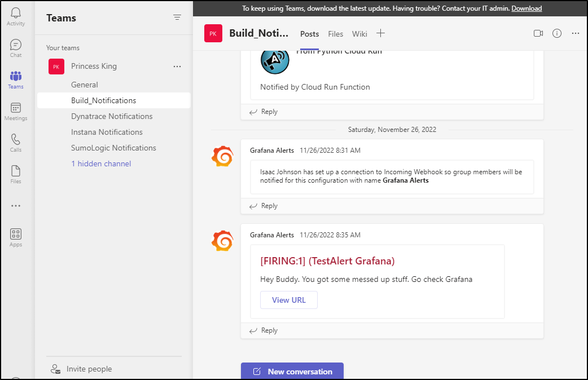Open the Calls phone icon
This screenshot has height=380, width=588.
[15, 139]
